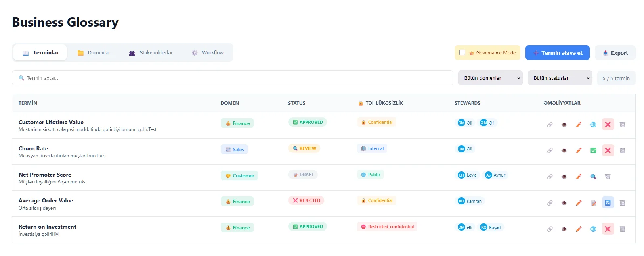Focus the Termin axtar search field
This screenshot has height=256, width=644.
[233, 78]
